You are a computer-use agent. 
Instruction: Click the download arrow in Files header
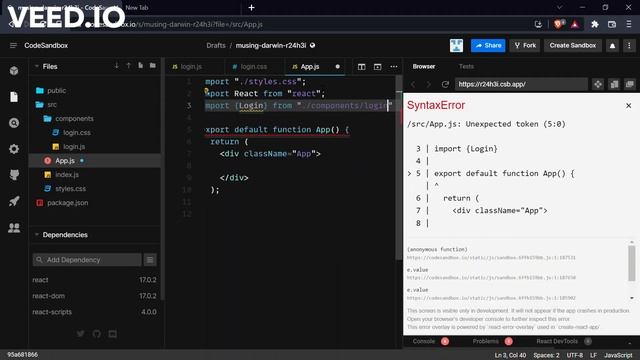[117, 66]
